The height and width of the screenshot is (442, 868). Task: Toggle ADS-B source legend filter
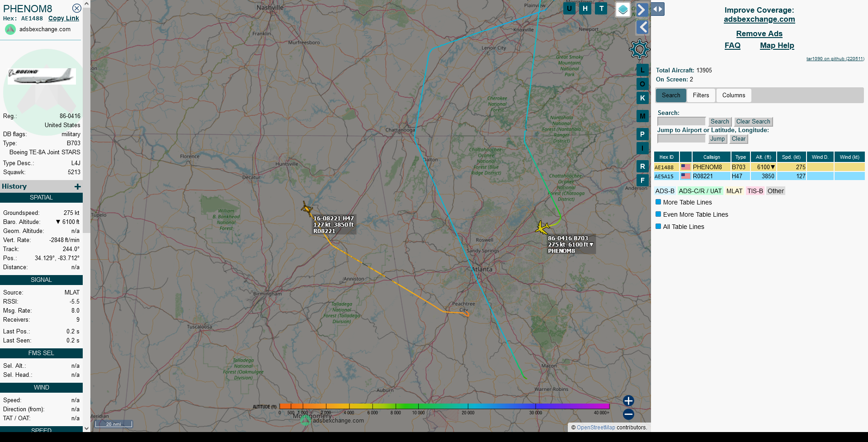[x=665, y=191]
